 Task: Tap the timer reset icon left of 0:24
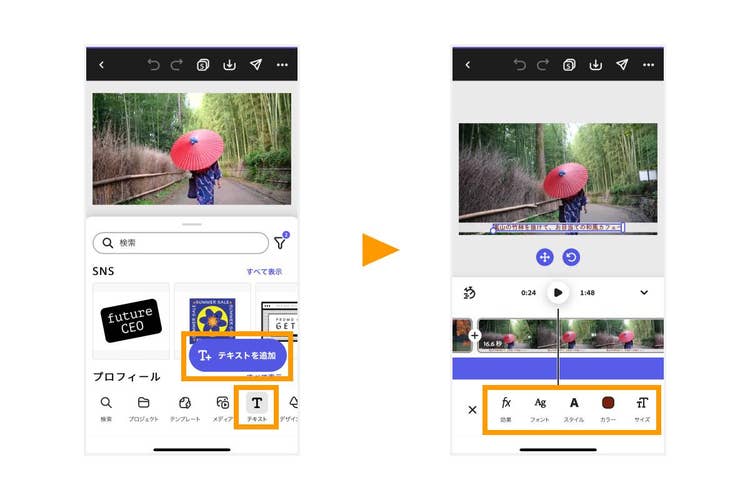pyautogui.click(x=469, y=292)
